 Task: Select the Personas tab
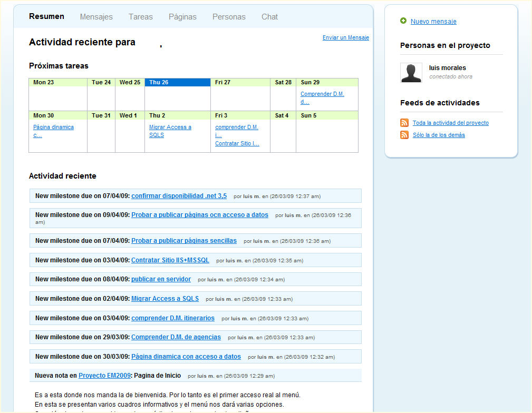pyautogui.click(x=229, y=17)
